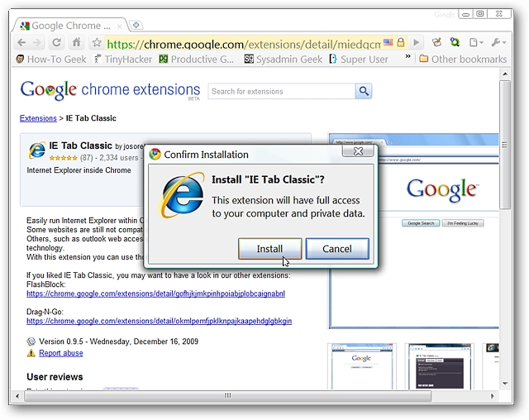Open the Page control menu
This screenshot has height=420, width=529.
click(475, 43)
